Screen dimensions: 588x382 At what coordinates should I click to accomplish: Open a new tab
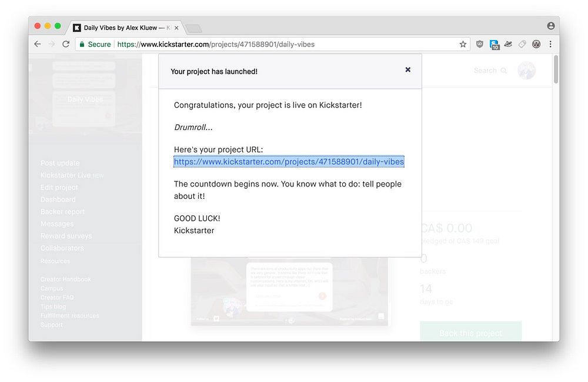194,28
